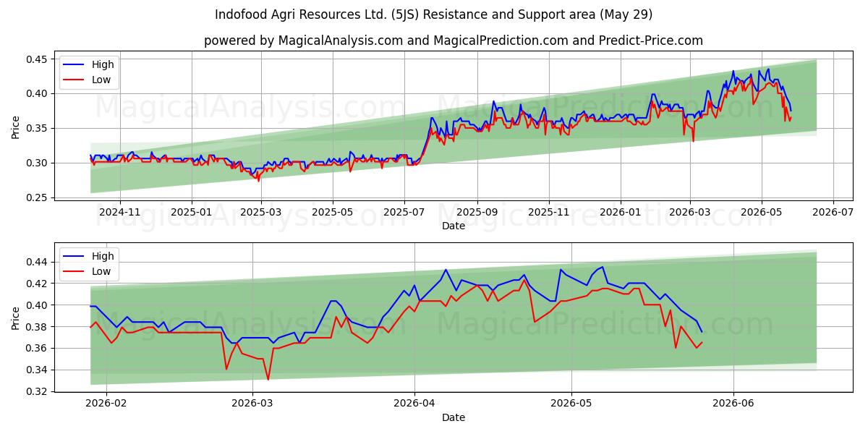Image resolution: width=868 pixels, height=434 pixels.
Task: Click the 2025-03 date tick label
Action: tap(260, 212)
